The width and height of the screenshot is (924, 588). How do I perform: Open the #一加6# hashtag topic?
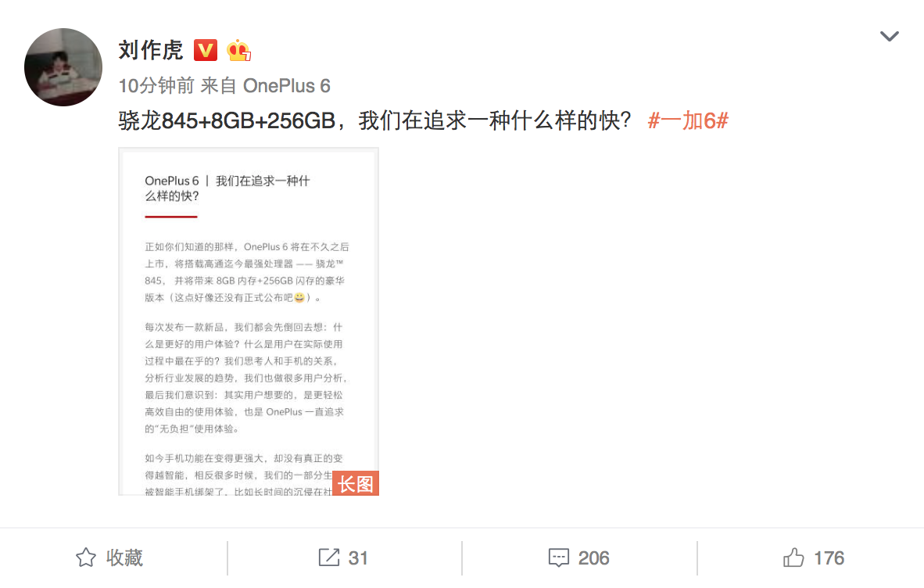click(688, 120)
